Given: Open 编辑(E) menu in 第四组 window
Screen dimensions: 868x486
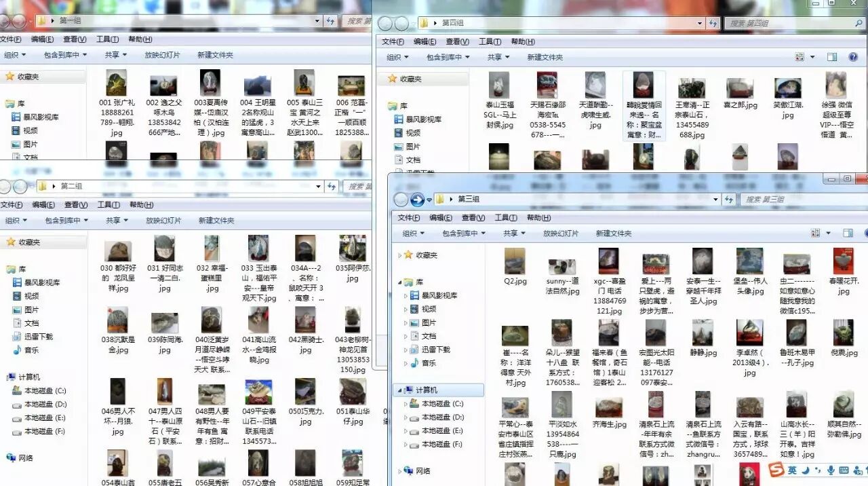Looking at the screenshot, I should 426,41.
